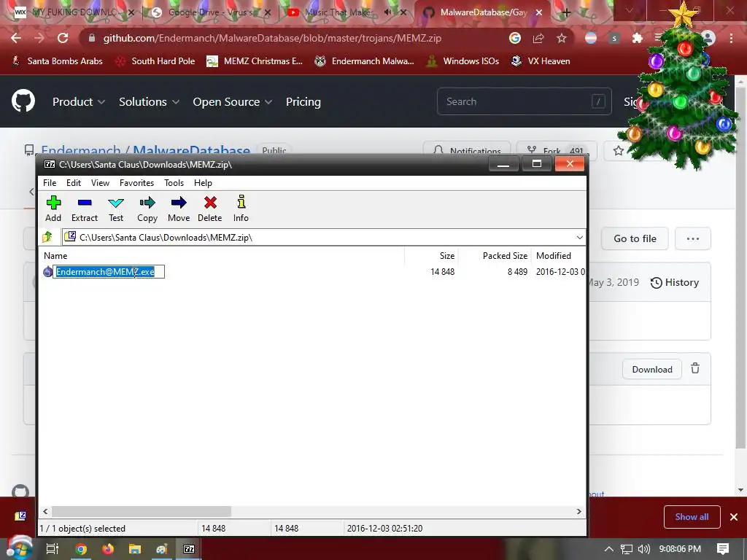This screenshot has width=747, height=560.
Task: Sort by the Name column header
Action: 223,256
